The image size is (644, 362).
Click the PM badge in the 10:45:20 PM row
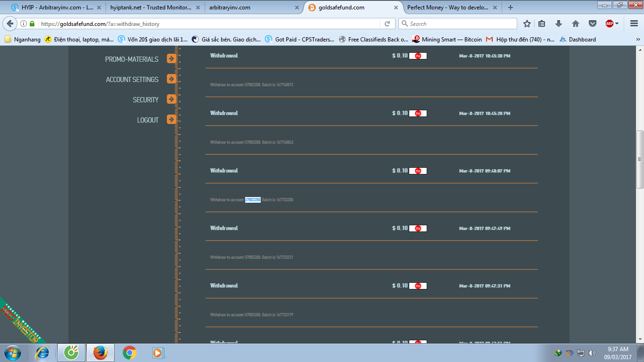click(x=418, y=114)
